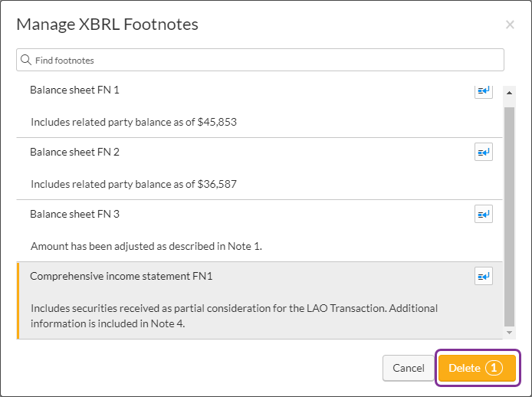
Task: Click insert icon for Balance sheet FN 3
Action: click(x=484, y=214)
